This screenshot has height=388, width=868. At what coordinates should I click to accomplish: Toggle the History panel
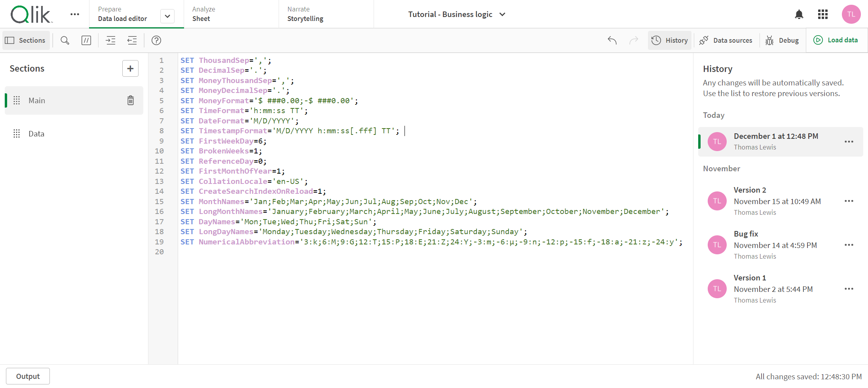[x=670, y=40]
